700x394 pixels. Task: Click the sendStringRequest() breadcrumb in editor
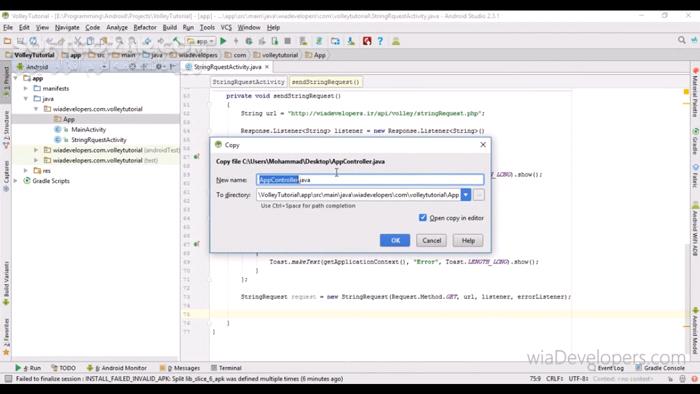point(325,82)
